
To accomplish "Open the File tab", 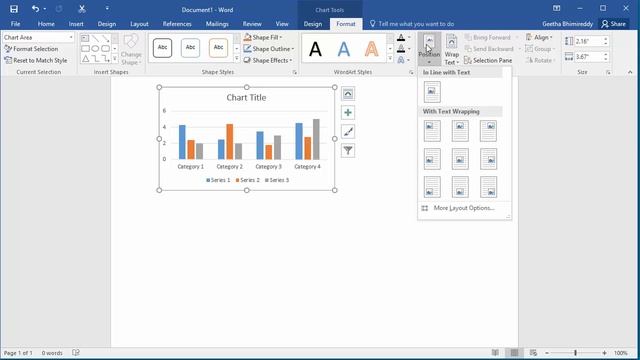I will click(16, 24).
